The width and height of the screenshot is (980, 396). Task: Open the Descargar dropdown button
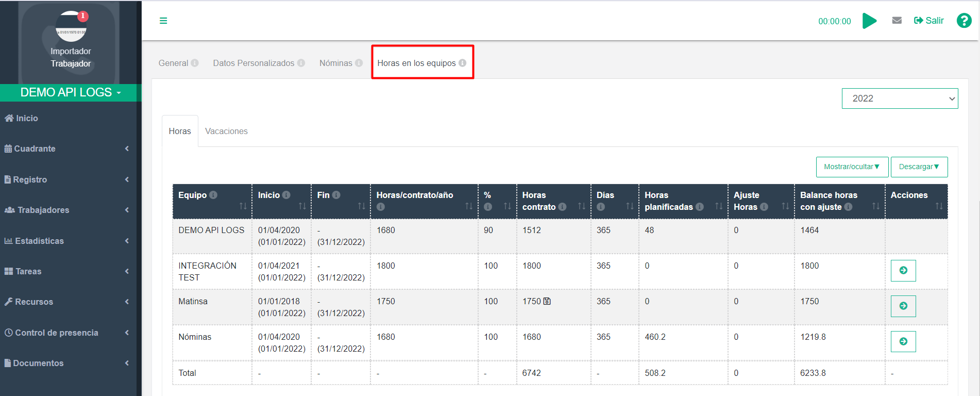click(919, 167)
